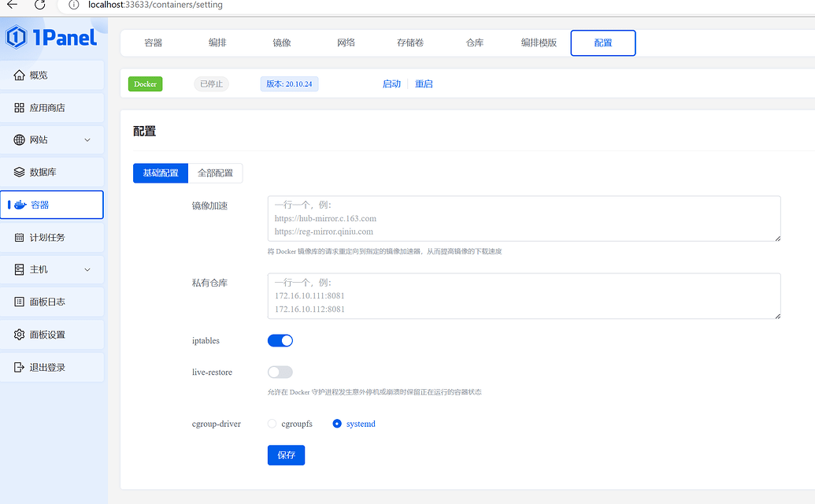The image size is (815, 504).
Task: Click the 概览 sidebar label
Action: click(39, 76)
